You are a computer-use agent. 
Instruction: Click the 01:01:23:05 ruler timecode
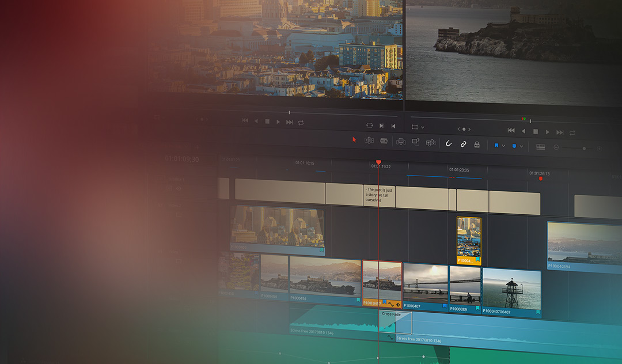pyautogui.click(x=459, y=170)
